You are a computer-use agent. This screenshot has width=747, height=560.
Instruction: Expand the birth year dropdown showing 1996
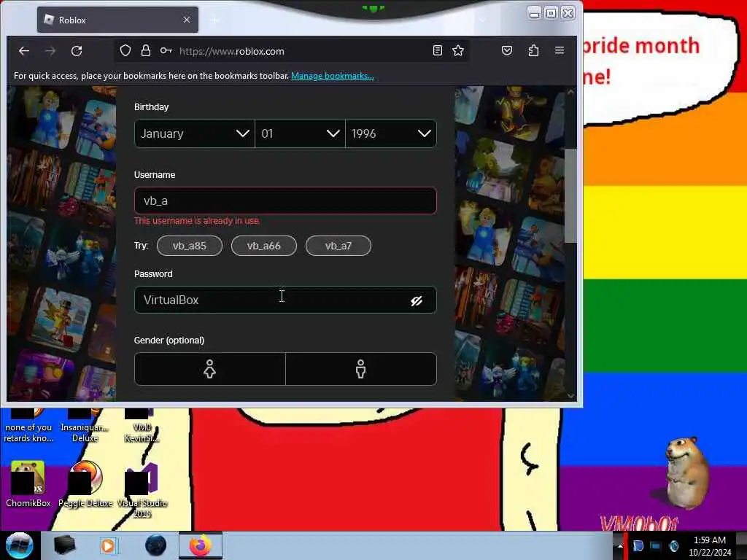(x=391, y=134)
